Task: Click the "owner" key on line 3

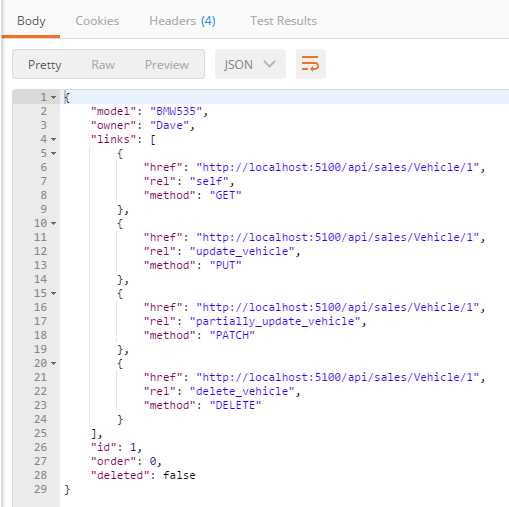Action: pos(113,125)
